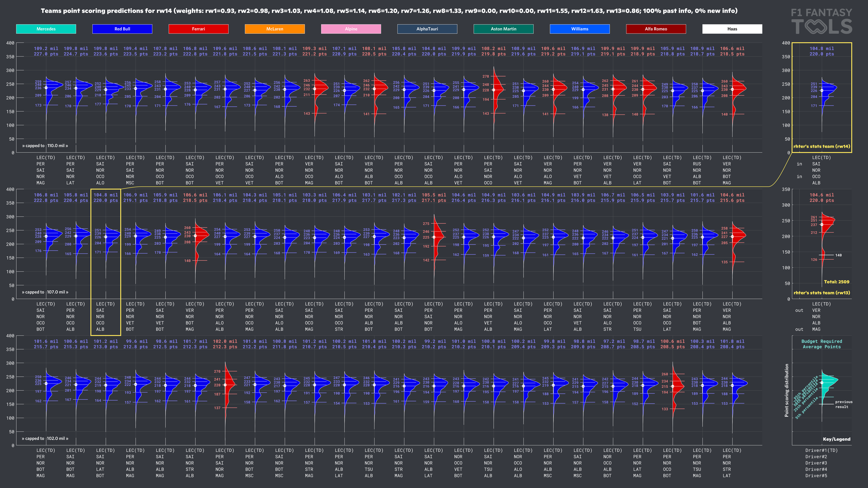
Task: Expand the capped to 102.0 mil control
Action: [x=45, y=439]
